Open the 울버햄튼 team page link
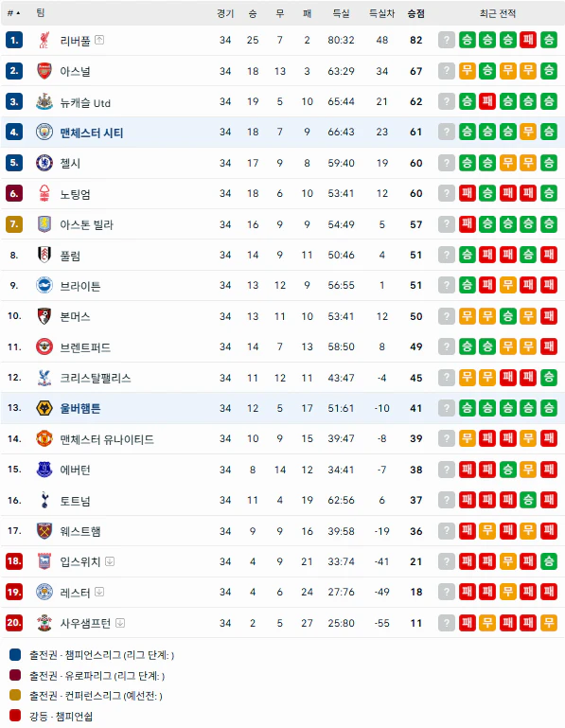The width and height of the screenshot is (565, 728). coord(79,409)
